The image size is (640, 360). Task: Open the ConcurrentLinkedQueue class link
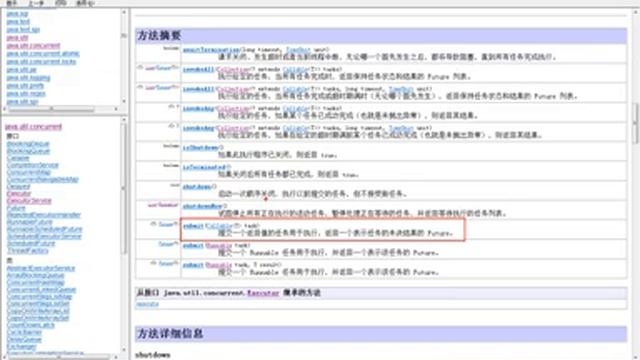point(41,290)
